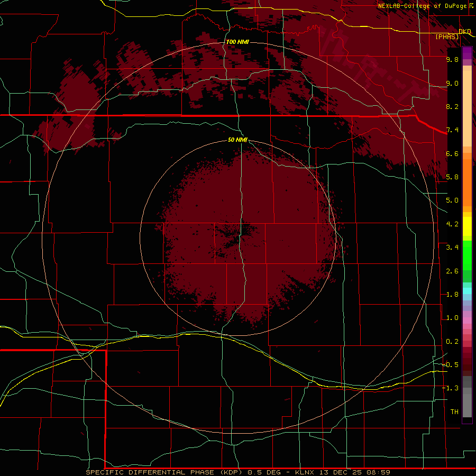Click the 4.2 value on the color scale
The width and height of the screenshot is (476, 476).
tap(452, 224)
